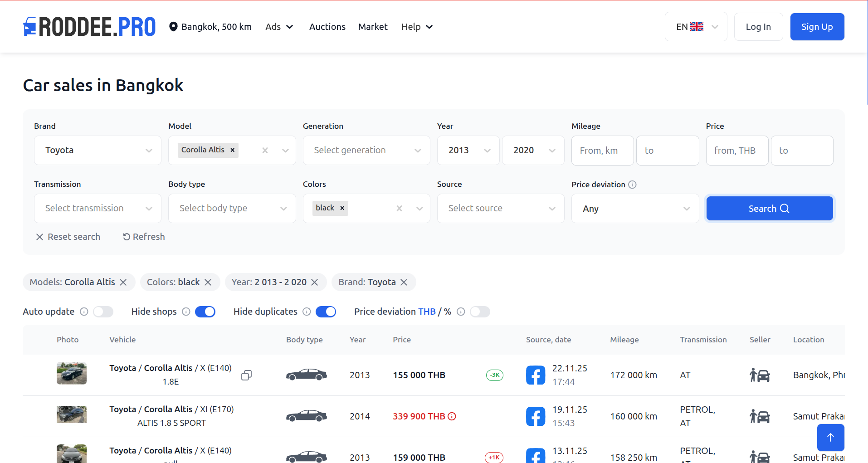
Task: Turn off the Hide duplicates toggle
Action: 326,312
